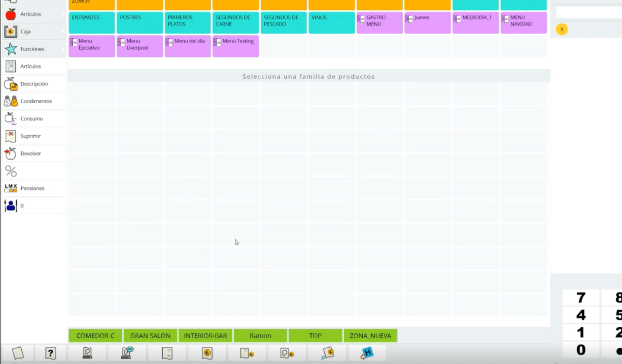This screenshot has width=622, height=364.
Task: Tap number 7 on the keypad
Action: 581,298
